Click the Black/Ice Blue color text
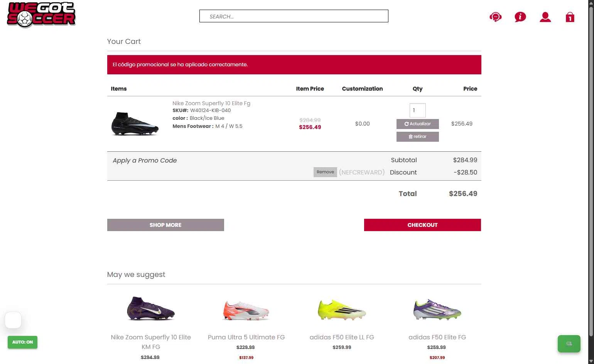The image size is (594, 364). 207,118
